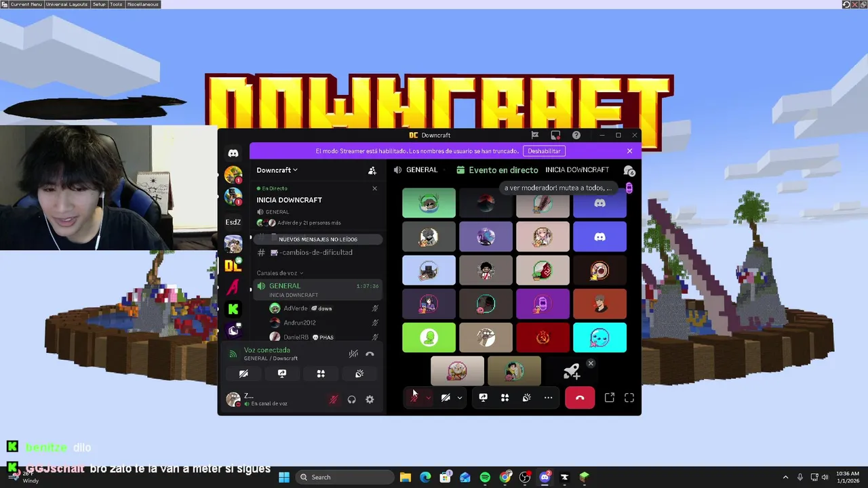The width and height of the screenshot is (868, 488).
Task: Open the INICIA DOWNCRAFT event title
Action: (289, 200)
